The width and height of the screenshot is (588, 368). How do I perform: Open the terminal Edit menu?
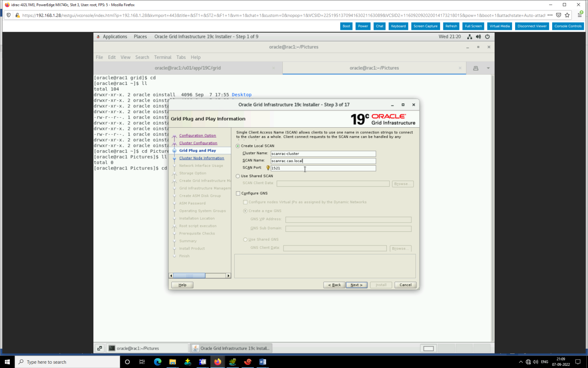[112, 57]
